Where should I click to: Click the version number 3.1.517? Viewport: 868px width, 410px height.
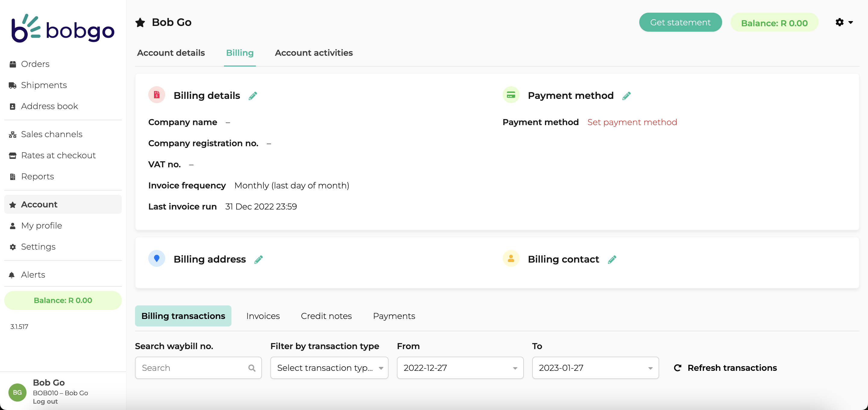pos(19,326)
